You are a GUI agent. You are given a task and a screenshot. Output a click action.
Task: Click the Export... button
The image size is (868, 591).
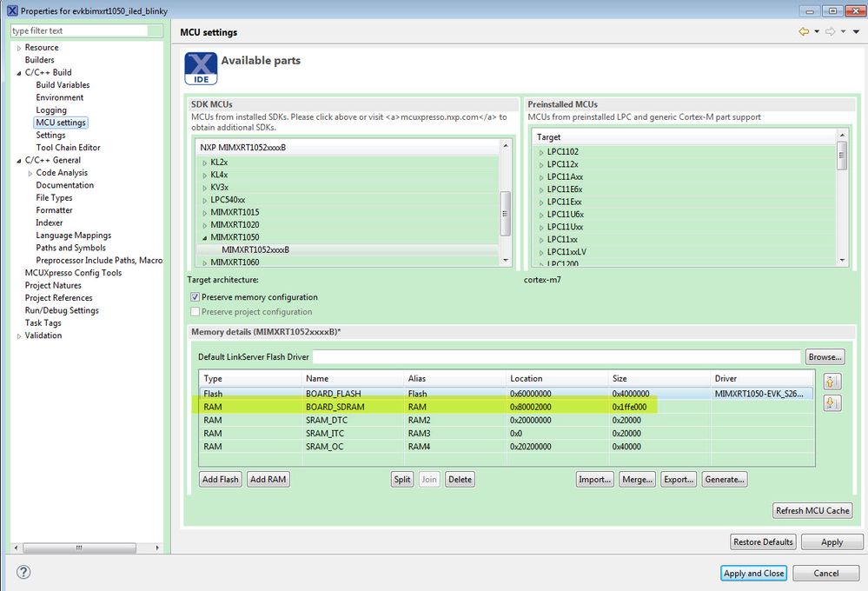[679, 479]
